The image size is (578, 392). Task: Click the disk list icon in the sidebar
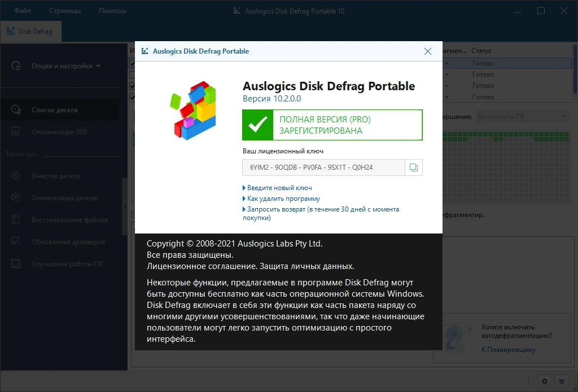point(16,110)
